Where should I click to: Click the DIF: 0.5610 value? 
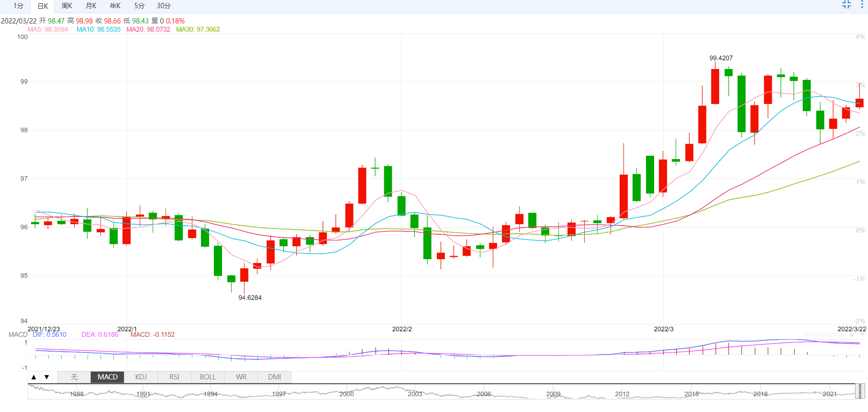[50, 334]
